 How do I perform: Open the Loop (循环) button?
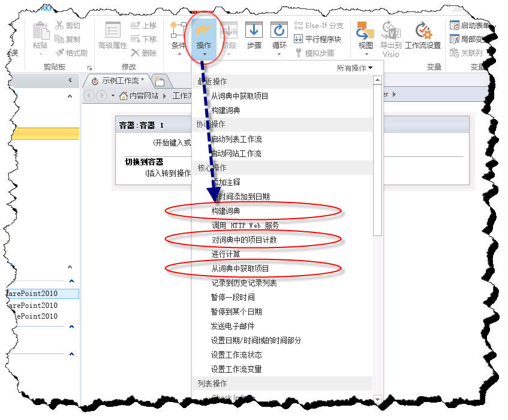[x=279, y=38]
